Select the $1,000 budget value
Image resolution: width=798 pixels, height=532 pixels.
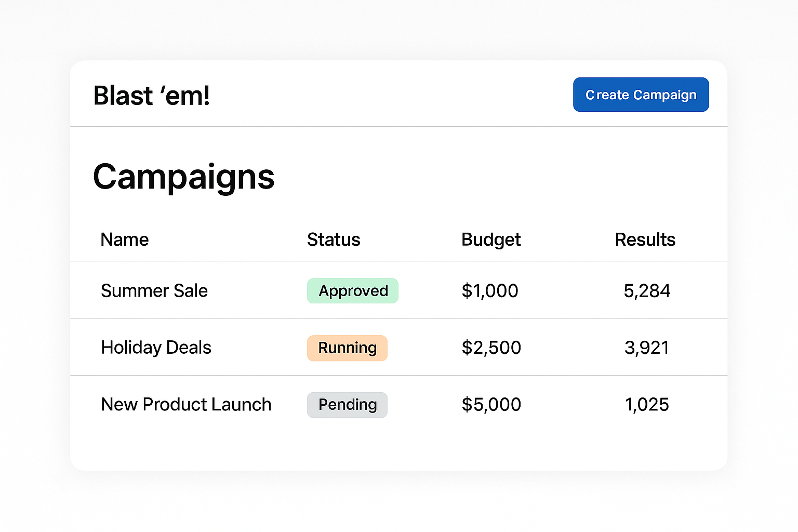[x=490, y=290]
